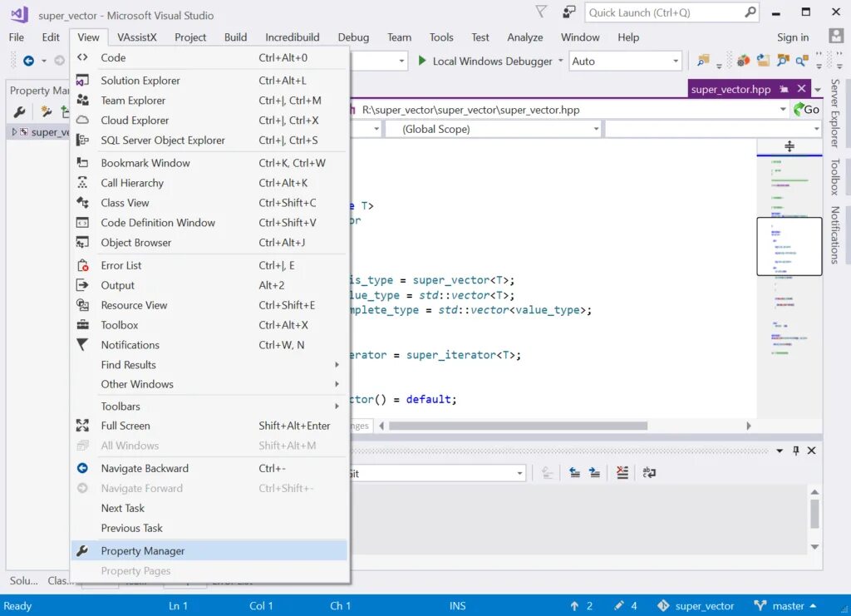Open the Server Explorer side tab
The image size is (851, 616).
[x=835, y=113]
